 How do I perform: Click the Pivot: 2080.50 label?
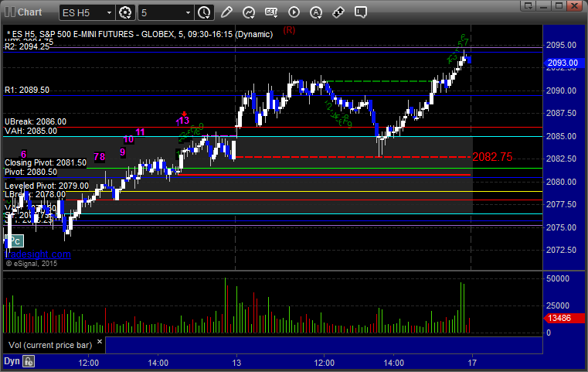pos(31,172)
